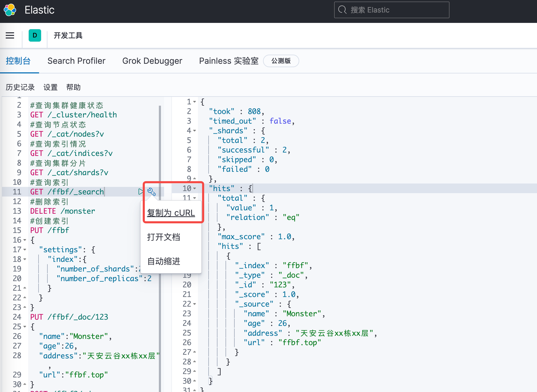This screenshot has height=392, width=537.
Task: Click "skipped" : 0 in response
Action: (x=247, y=160)
